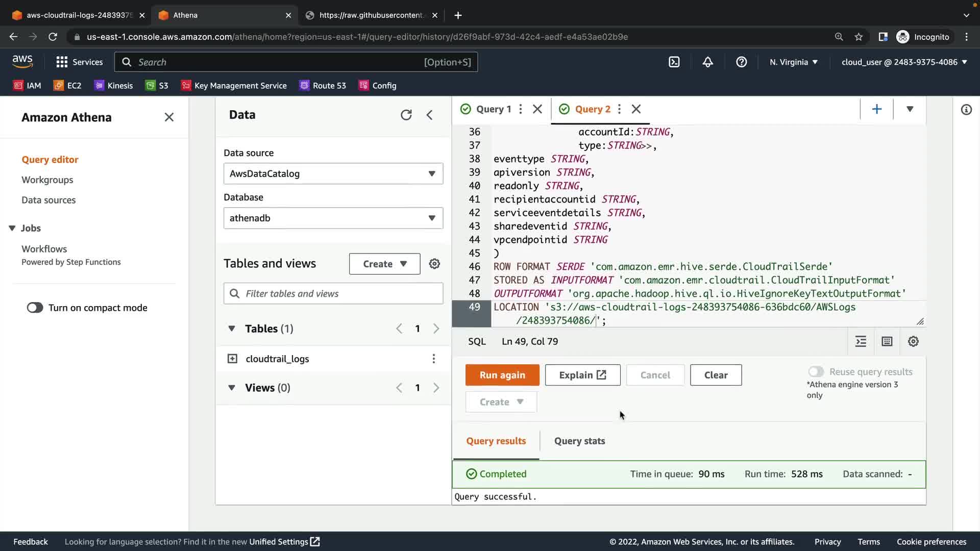
Task: Collapse the Data panel with the left arrow
Action: [x=430, y=115]
